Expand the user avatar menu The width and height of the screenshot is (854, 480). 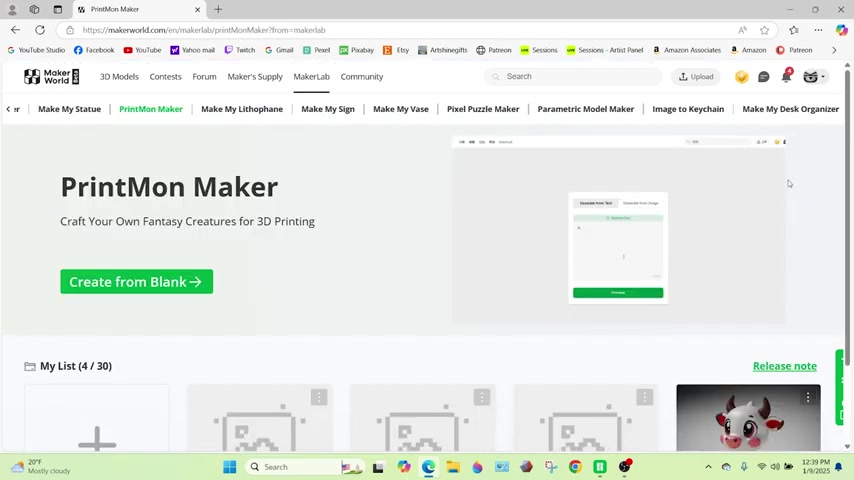click(814, 77)
